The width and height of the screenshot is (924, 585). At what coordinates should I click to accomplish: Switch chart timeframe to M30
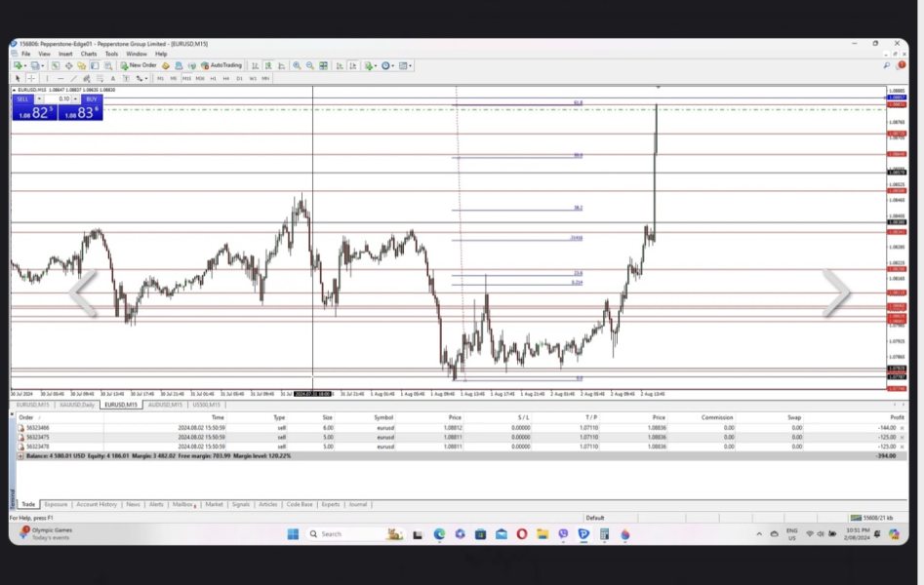point(200,78)
